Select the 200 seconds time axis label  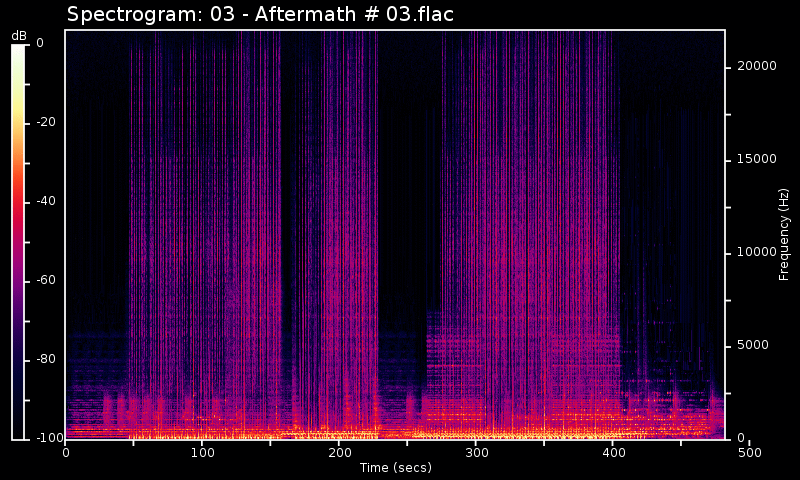pos(339,453)
